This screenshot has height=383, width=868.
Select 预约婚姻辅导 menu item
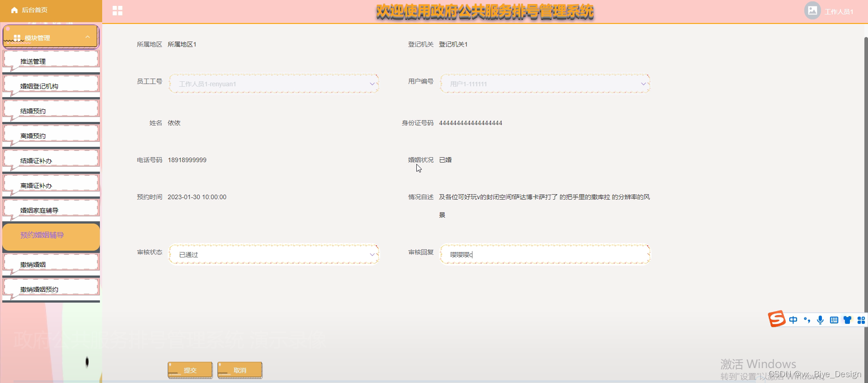click(51, 236)
